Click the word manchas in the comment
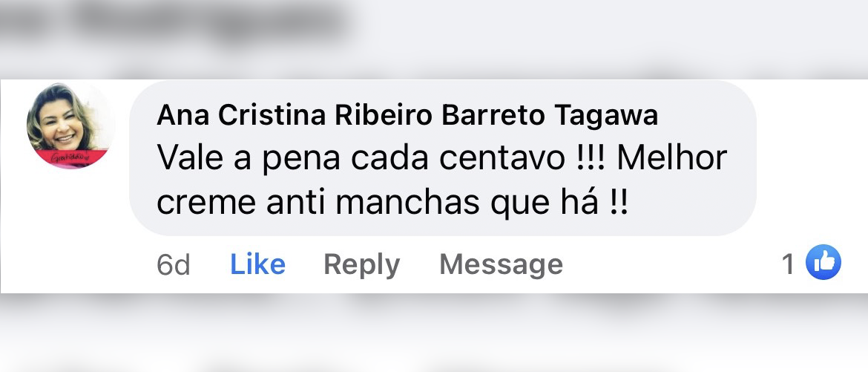Viewport: 868px width, 372px height. (408, 203)
